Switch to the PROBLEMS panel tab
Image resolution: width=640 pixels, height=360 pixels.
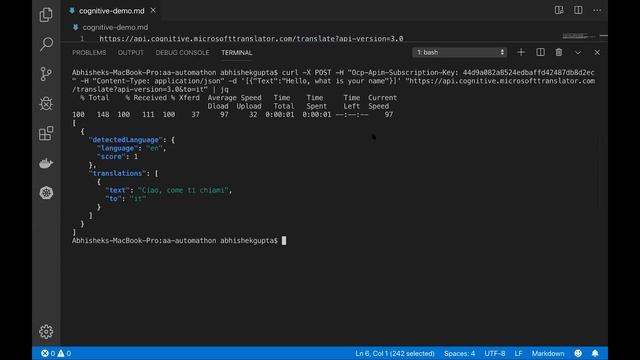tap(89, 53)
